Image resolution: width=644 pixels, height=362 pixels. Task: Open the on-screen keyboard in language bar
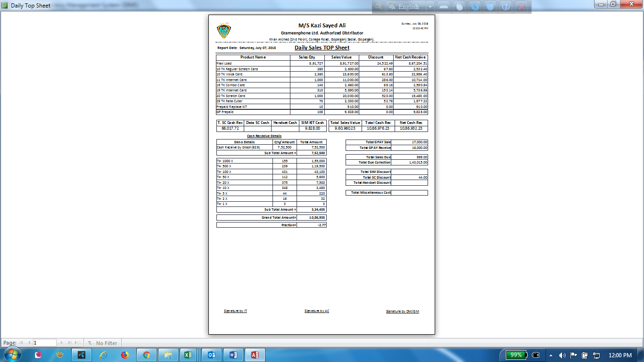click(444, 7)
